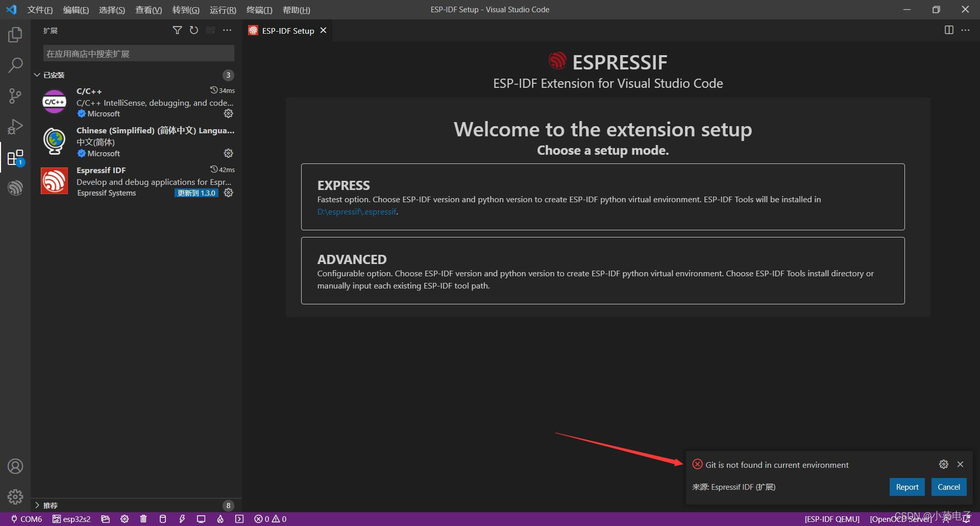Focus the extension marketplace search box
The width and height of the screenshot is (980, 526).
[x=138, y=54]
